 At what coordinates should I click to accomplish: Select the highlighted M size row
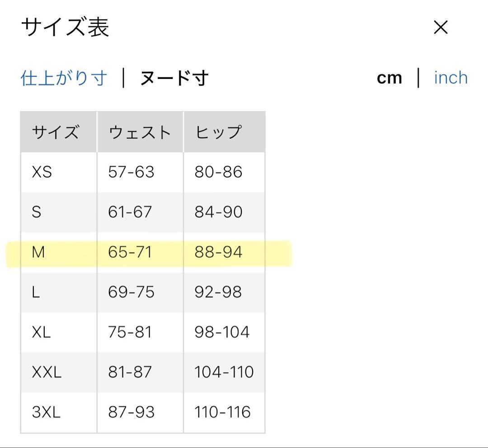pos(143,252)
